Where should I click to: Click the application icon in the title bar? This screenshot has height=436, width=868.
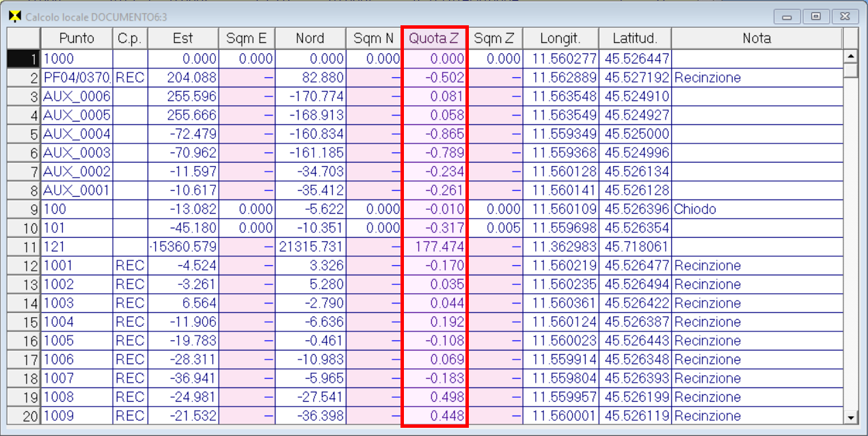tap(14, 16)
